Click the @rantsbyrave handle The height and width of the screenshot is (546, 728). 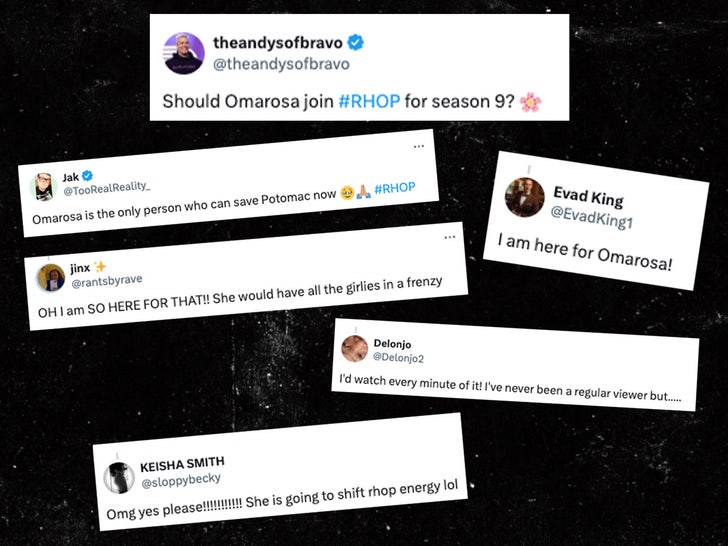tap(107, 281)
